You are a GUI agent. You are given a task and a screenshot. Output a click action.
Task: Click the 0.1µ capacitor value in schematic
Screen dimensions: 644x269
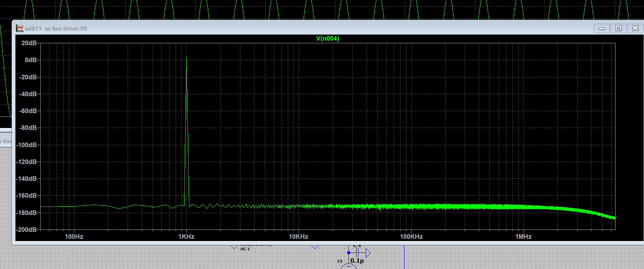(x=357, y=261)
